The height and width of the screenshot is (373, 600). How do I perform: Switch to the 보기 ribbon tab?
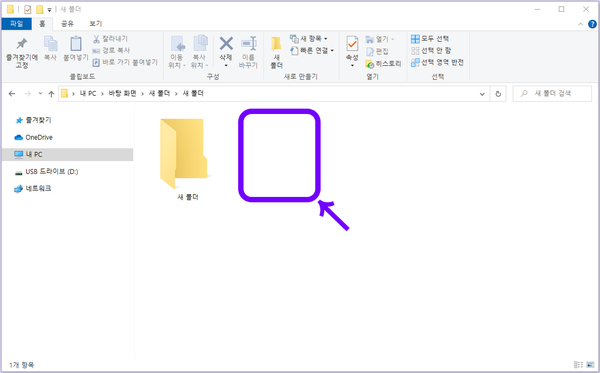(x=96, y=24)
